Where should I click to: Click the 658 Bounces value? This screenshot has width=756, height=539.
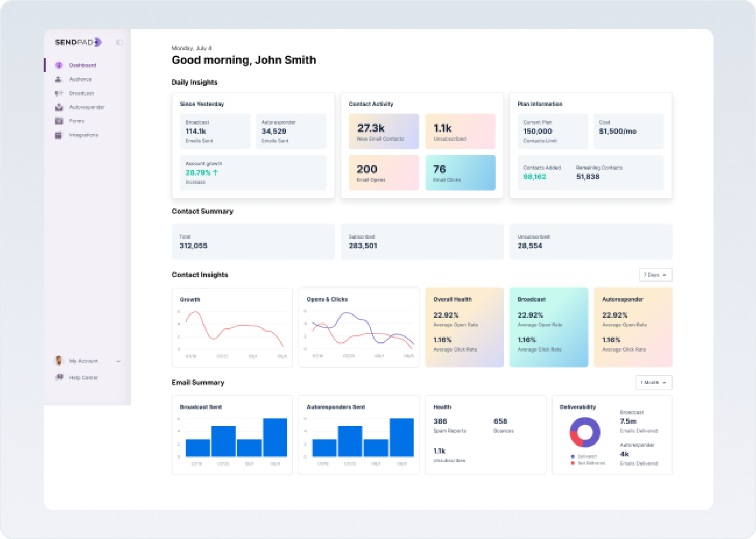pos(500,421)
